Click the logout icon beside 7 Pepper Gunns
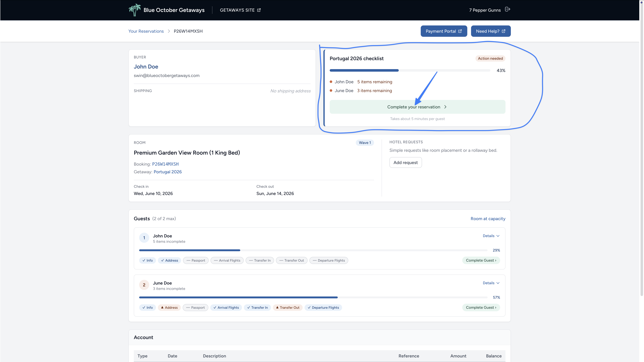644x362 pixels. click(508, 9)
